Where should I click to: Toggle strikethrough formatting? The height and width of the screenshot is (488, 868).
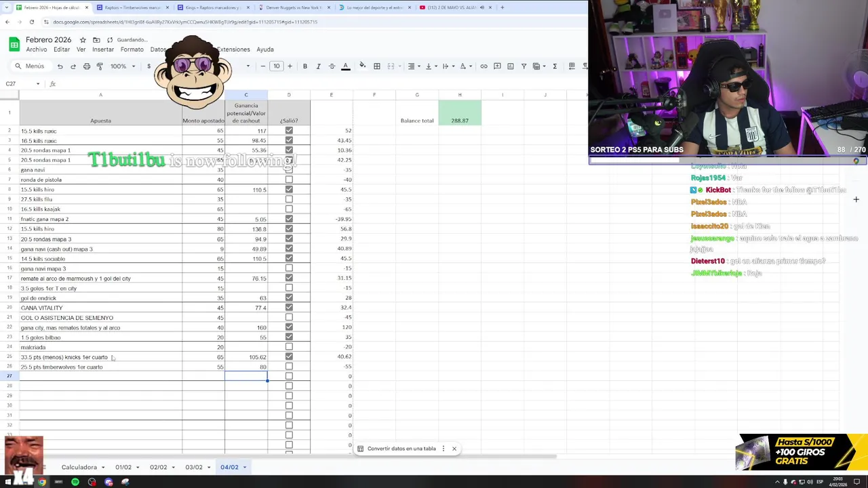pyautogui.click(x=332, y=66)
